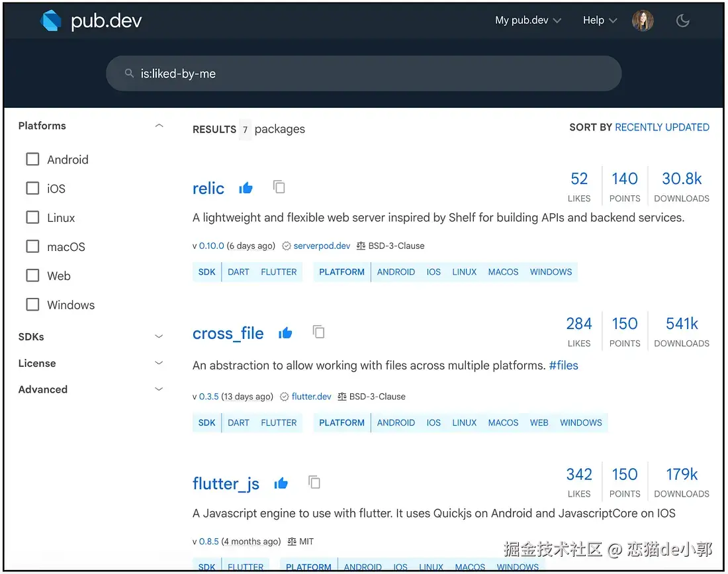728x574 pixels.
Task: Click the search magnifier icon
Action: point(129,73)
